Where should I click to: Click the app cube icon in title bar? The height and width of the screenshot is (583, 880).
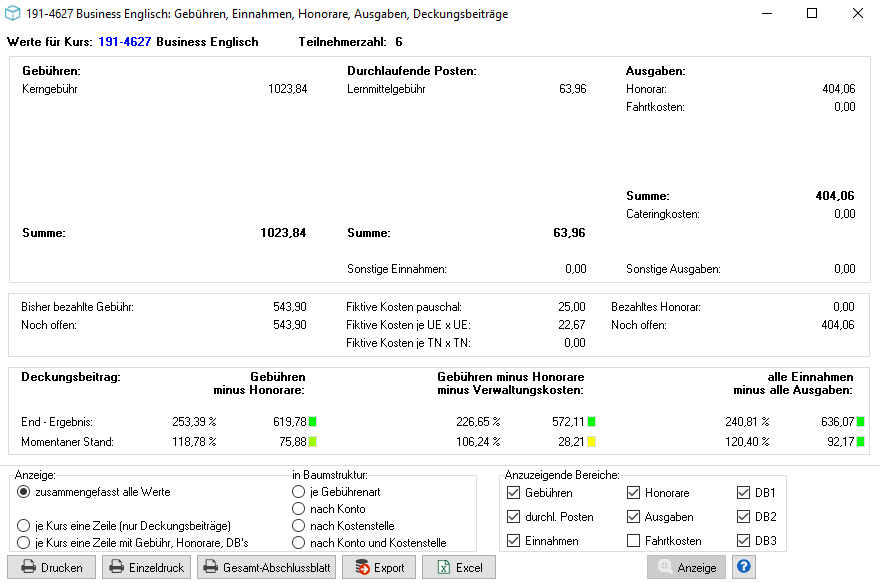[x=12, y=13]
